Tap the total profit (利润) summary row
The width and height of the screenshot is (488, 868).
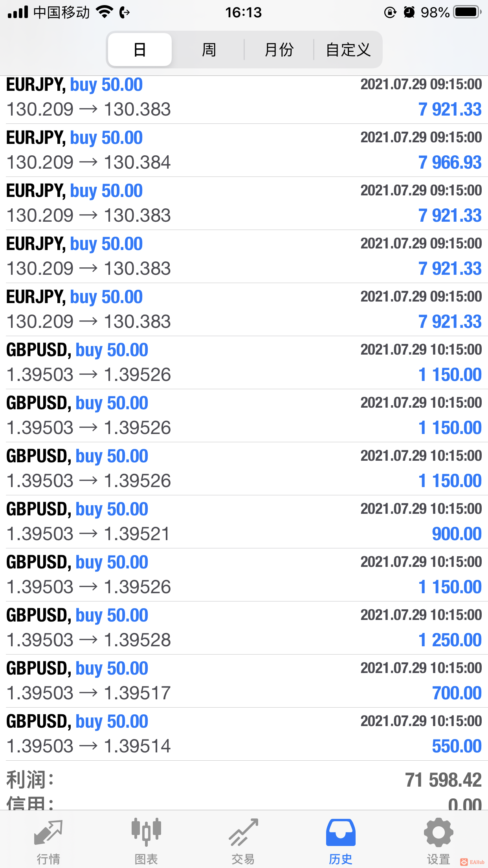point(244,780)
